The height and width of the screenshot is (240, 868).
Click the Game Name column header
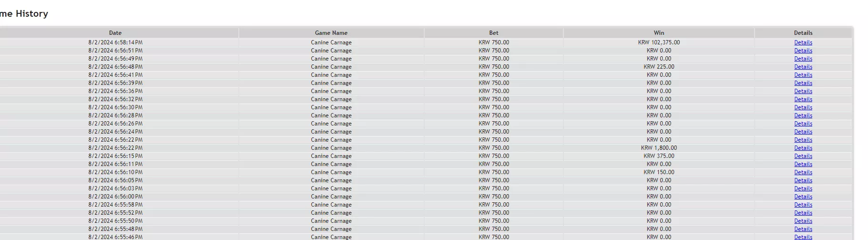point(331,33)
